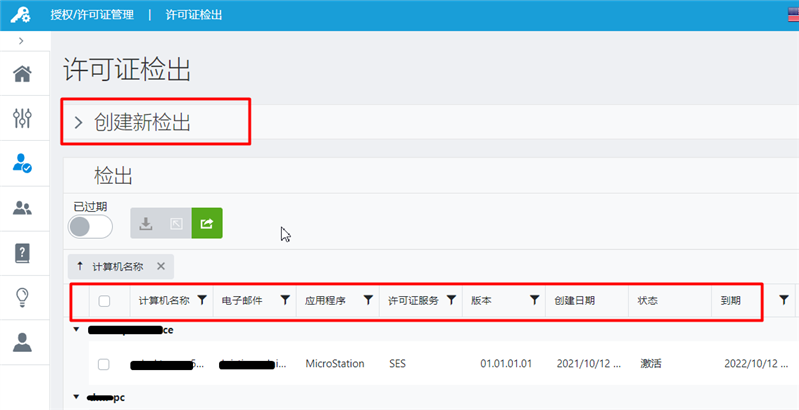Click the 许可证检出 page title
The image size is (799, 410).
click(127, 69)
